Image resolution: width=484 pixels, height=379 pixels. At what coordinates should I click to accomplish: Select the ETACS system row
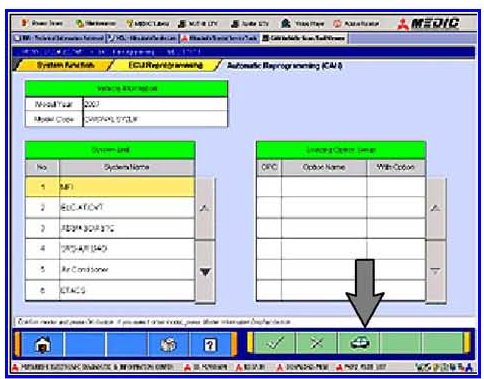coord(110,290)
